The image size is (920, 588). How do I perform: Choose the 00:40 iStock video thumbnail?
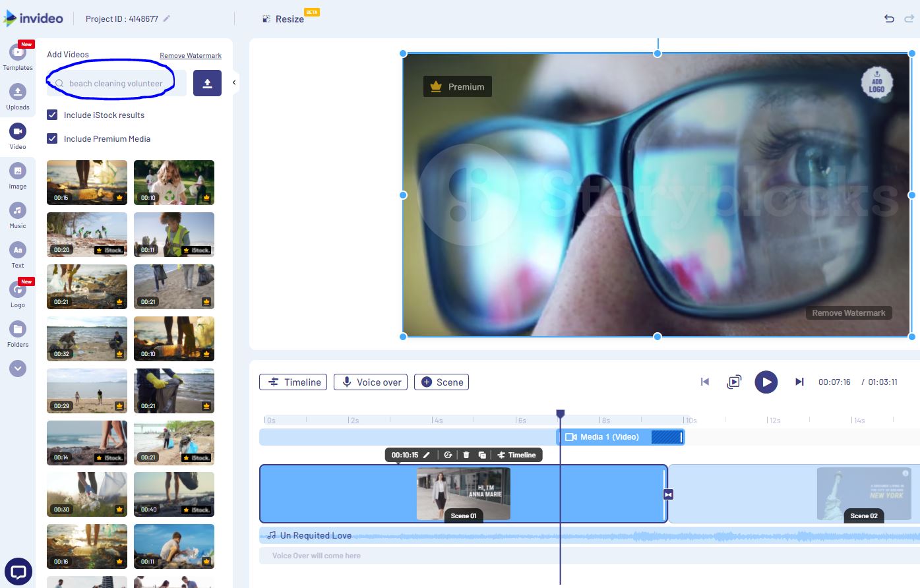click(174, 494)
